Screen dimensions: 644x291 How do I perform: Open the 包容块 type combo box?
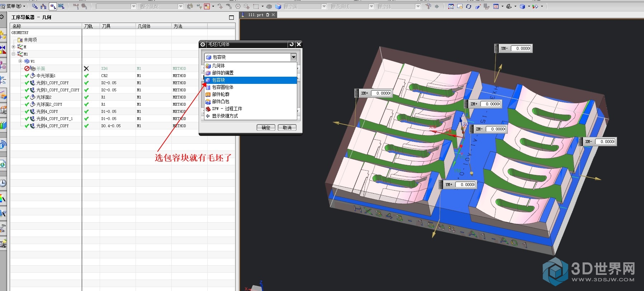[x=251, y=57]
